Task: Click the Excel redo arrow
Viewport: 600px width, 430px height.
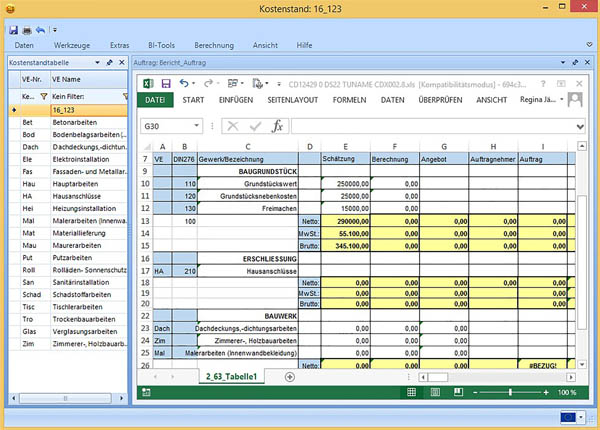Action: coord(208,83)
